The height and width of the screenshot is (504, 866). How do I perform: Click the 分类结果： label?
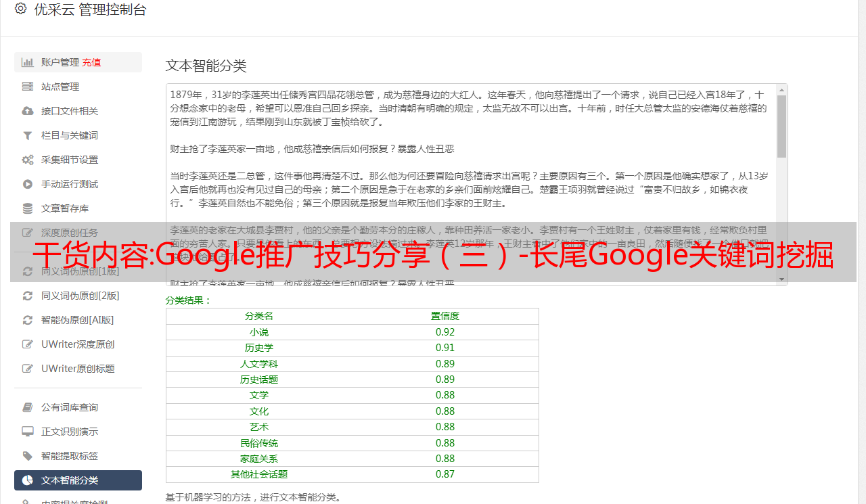point(189,300)
